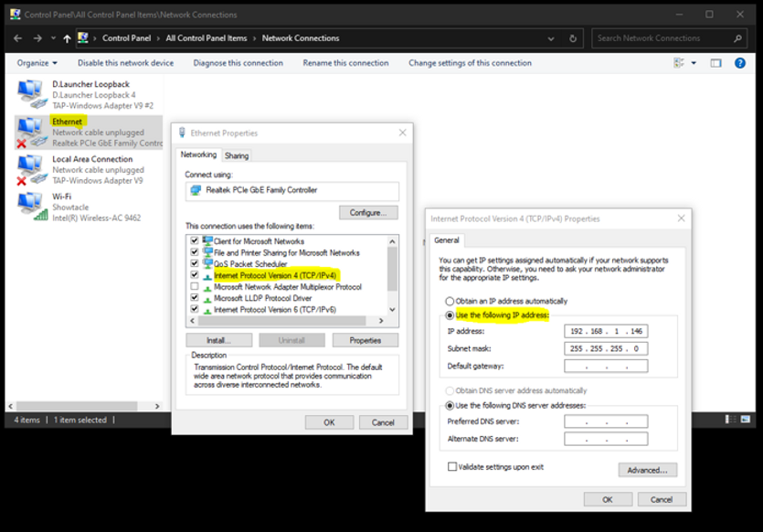Switch to the Networking tab

pyautogui.click(x=198, y=154)
